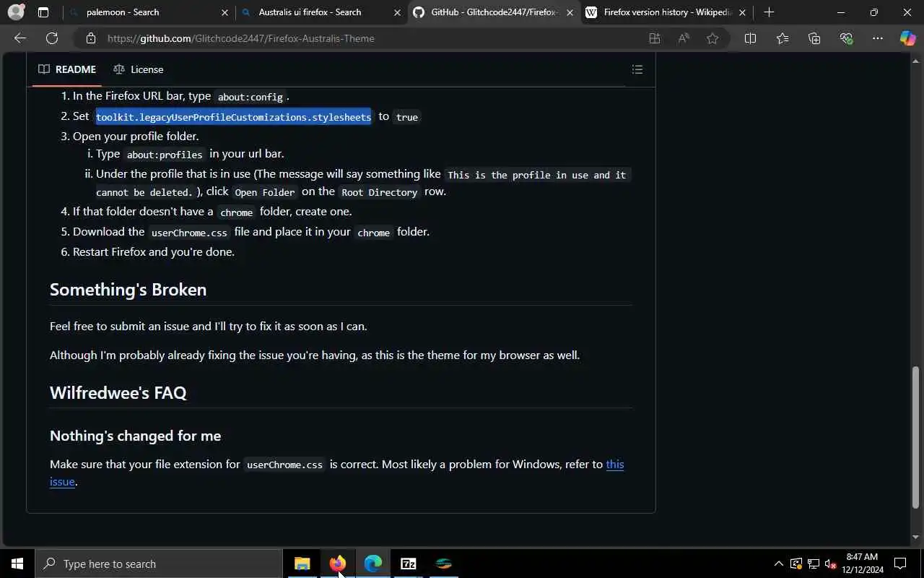Click the scrollbar down arrow

916,537
